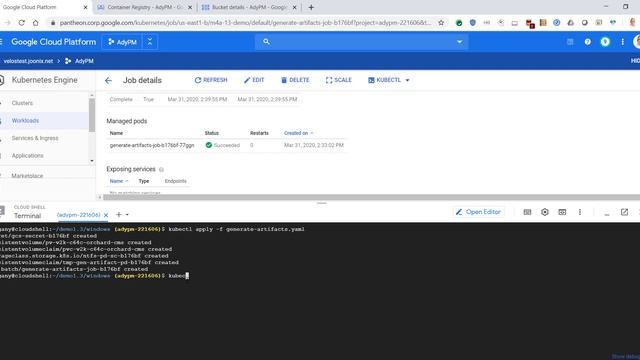This screenshot has height=360, width=640.
Task: Click Cloud Shell web preview icon
Action: (562, 212)
